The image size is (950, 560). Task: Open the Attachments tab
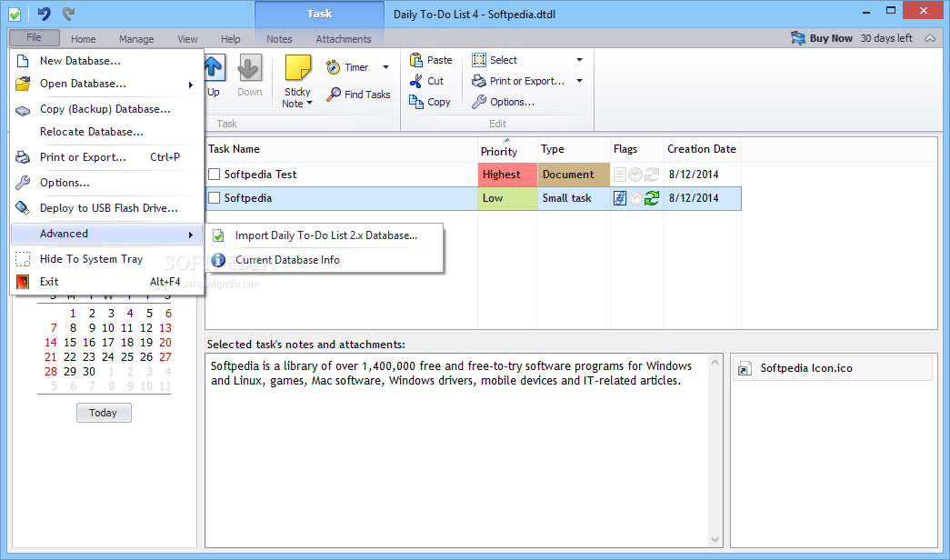pyautogui.click(x=344, y=39)
